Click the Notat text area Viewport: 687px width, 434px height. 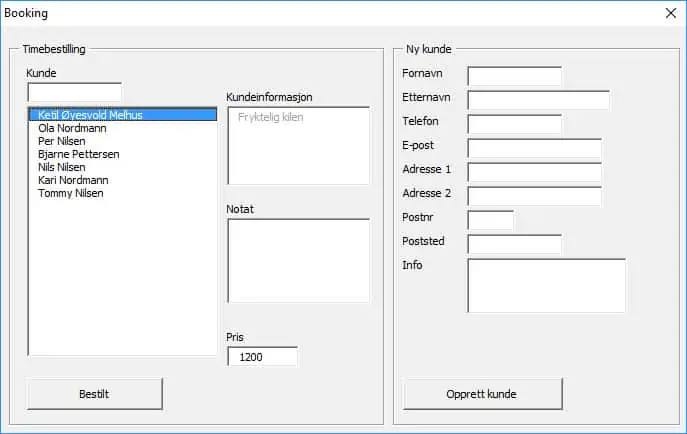coord(298,261)
